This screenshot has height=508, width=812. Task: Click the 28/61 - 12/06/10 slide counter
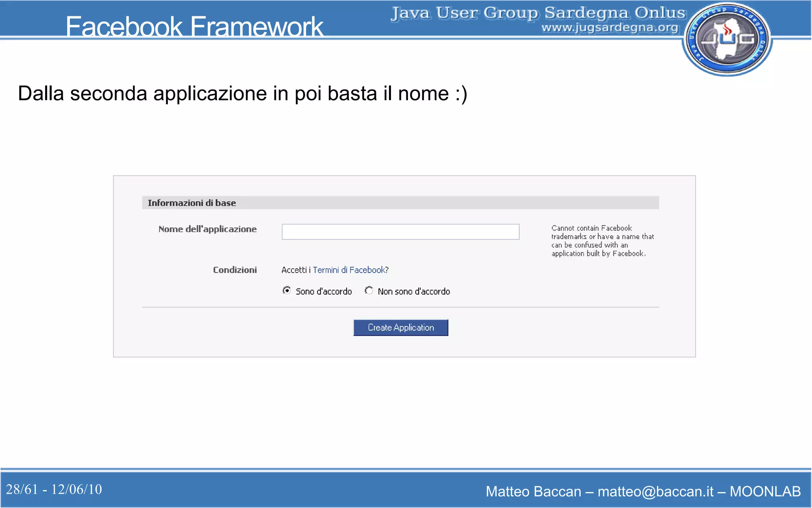click(x=54, y=489)
